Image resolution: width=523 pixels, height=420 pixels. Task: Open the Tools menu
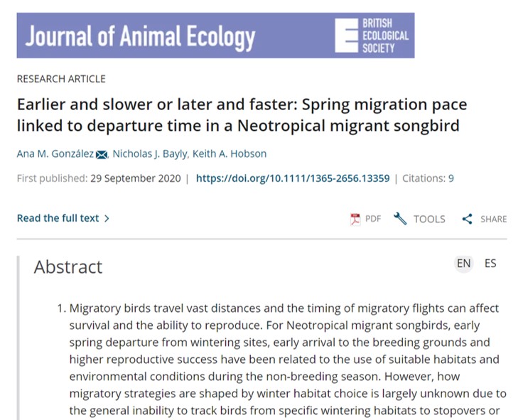[x=429, y=219]
